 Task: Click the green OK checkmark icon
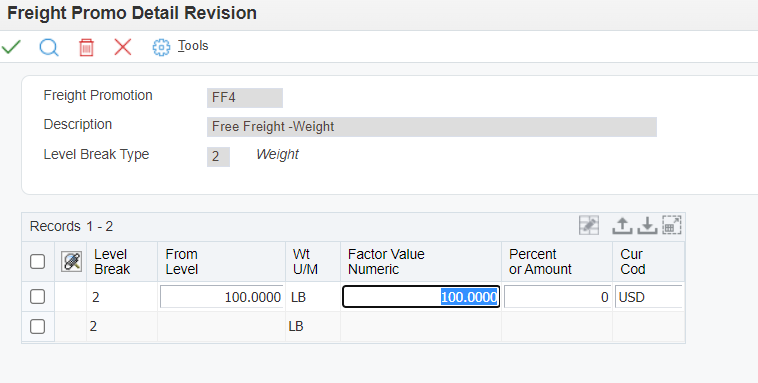pyautogui.click(x=11, y=47)
